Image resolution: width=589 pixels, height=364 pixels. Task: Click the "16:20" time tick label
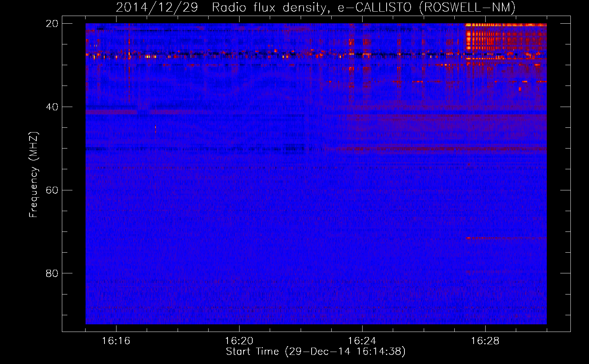point(239,341)
